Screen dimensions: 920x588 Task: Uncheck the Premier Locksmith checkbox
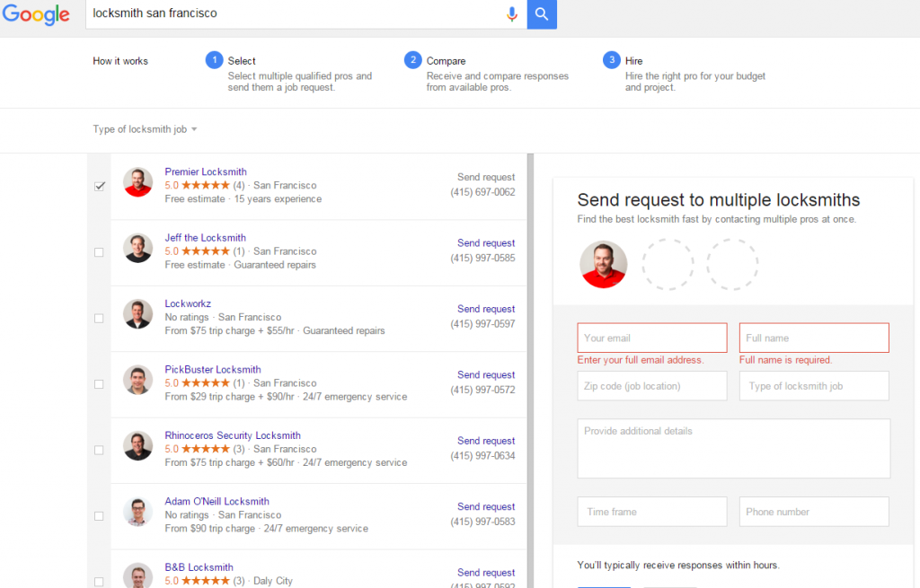[x=99, y=187]
